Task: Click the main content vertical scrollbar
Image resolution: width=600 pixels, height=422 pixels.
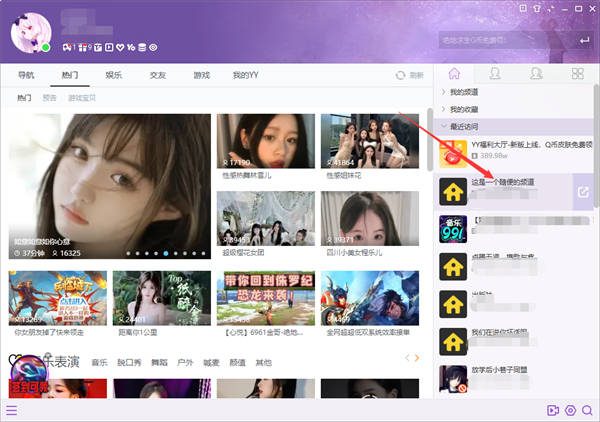Action: 430,139
